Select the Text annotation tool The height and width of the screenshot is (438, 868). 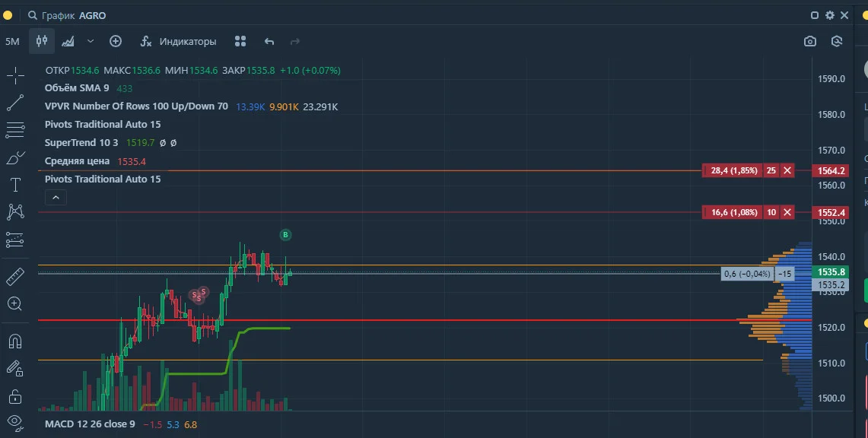point(15,185)
